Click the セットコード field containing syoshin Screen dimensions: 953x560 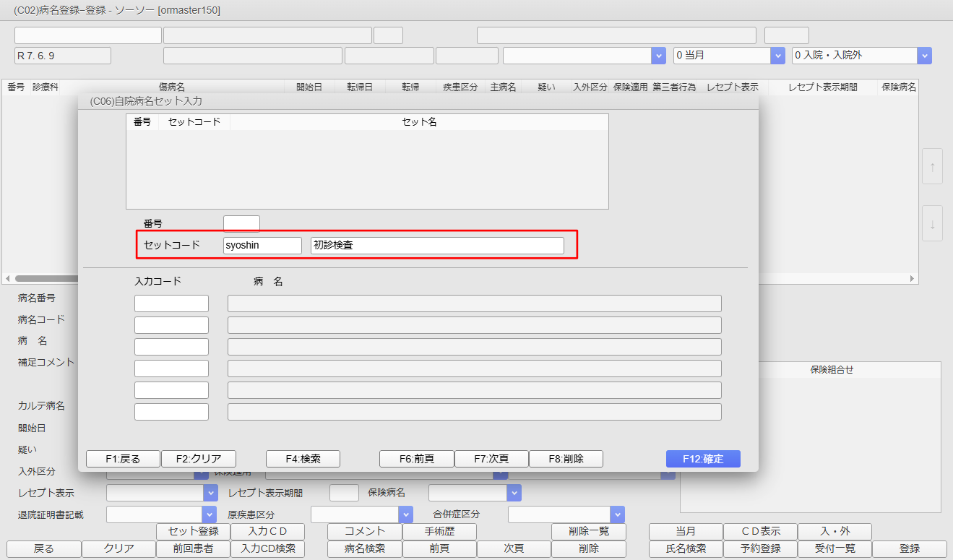(x=262, y=246)
